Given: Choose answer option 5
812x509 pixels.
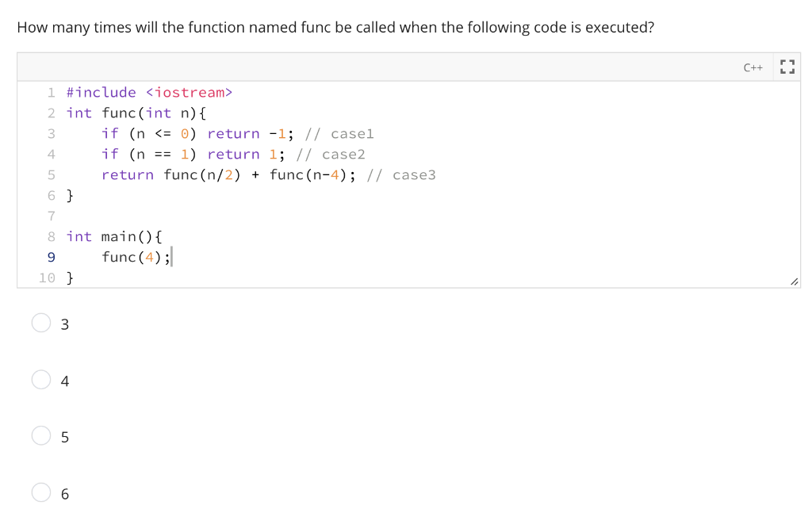Looking at the screenshot, I should pyautogui.click(x=40, y=436).
